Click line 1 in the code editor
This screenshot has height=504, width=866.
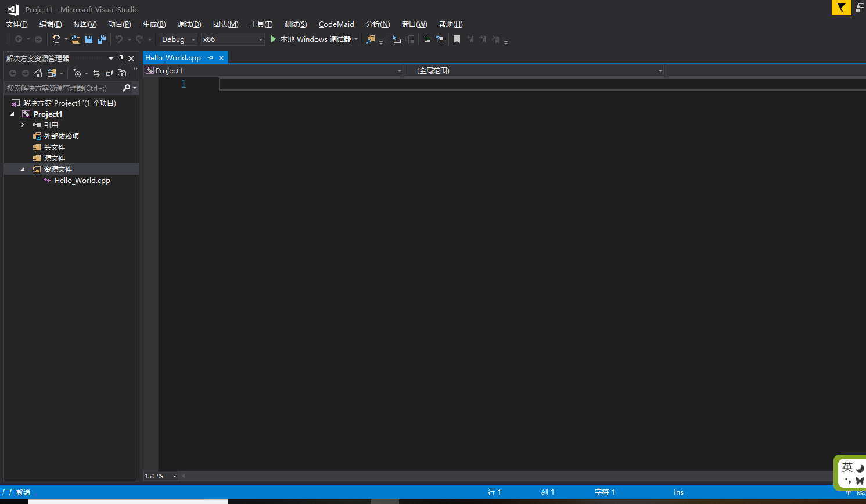542,84
